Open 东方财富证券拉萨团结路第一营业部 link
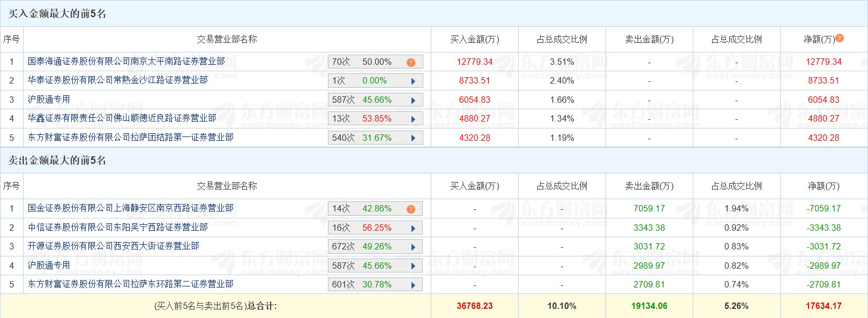Viewport: 868px width, 318px height. tap(131, 138)
